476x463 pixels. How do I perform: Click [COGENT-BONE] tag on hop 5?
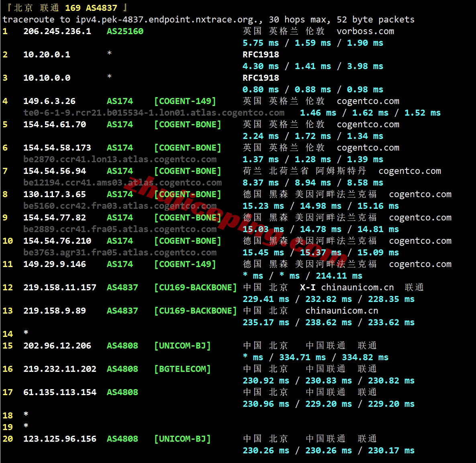pos(188,124)
